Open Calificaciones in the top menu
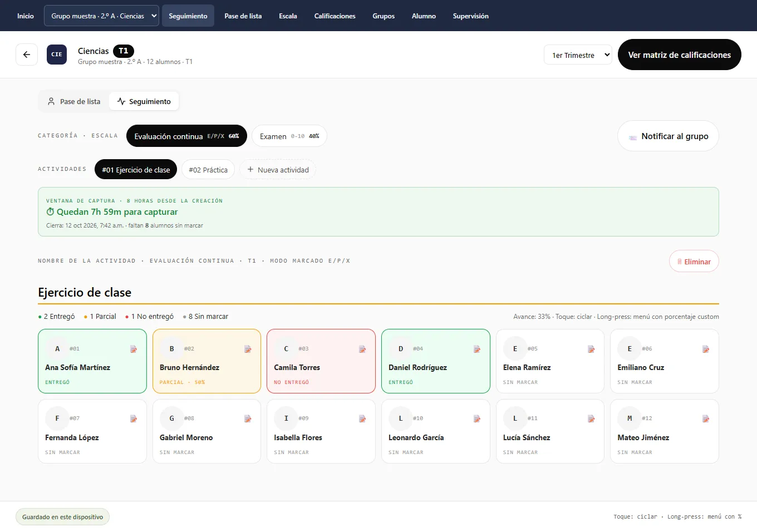The height and width of the screenshot is (532, 757). pyautogui.click(x=335, y=16)
